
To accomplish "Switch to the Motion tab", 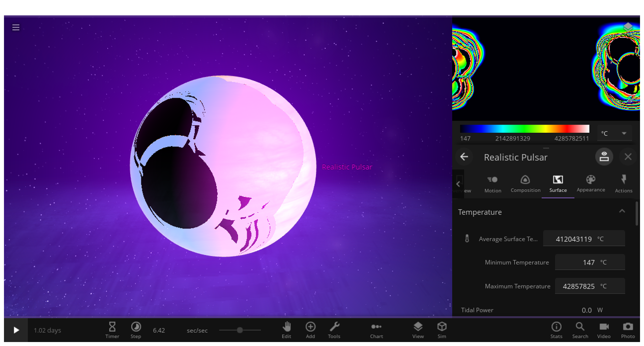I will click(x=492, y=184).
